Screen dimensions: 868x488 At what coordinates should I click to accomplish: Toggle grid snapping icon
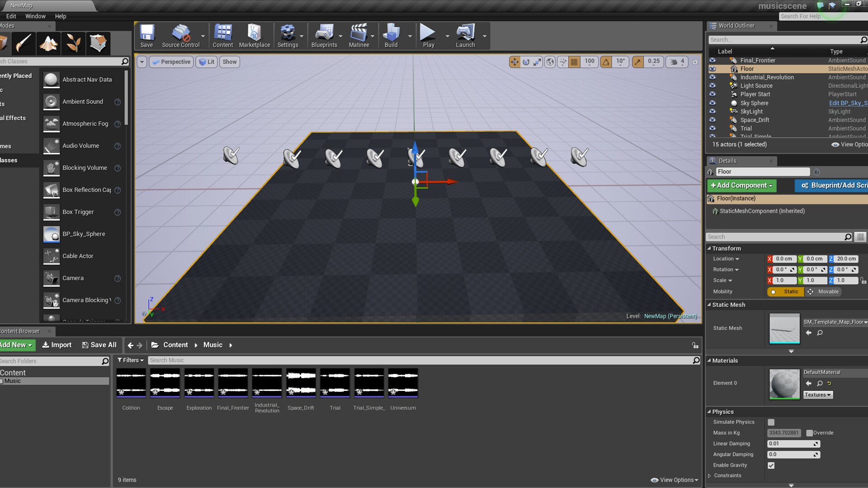(x=574, y=62)
